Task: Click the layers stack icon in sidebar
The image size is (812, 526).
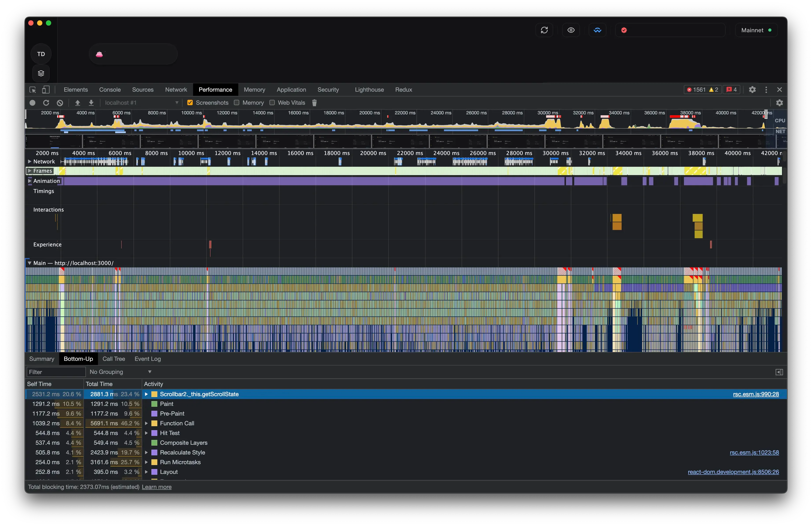Action: click(x=41, y=73)
